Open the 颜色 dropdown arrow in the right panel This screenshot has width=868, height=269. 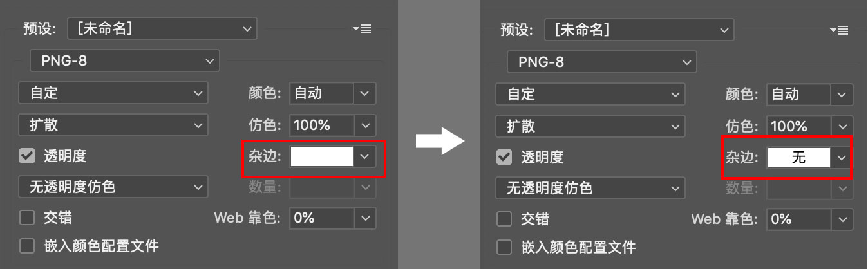tap(841, 95)
